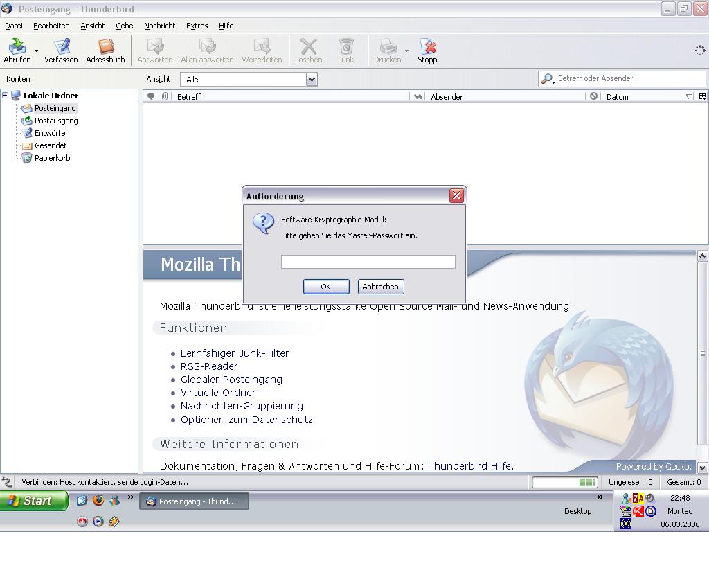Open the Drucken dropdown arrow
This screenshot has width=709, height=588.
[x=406, y=51]
